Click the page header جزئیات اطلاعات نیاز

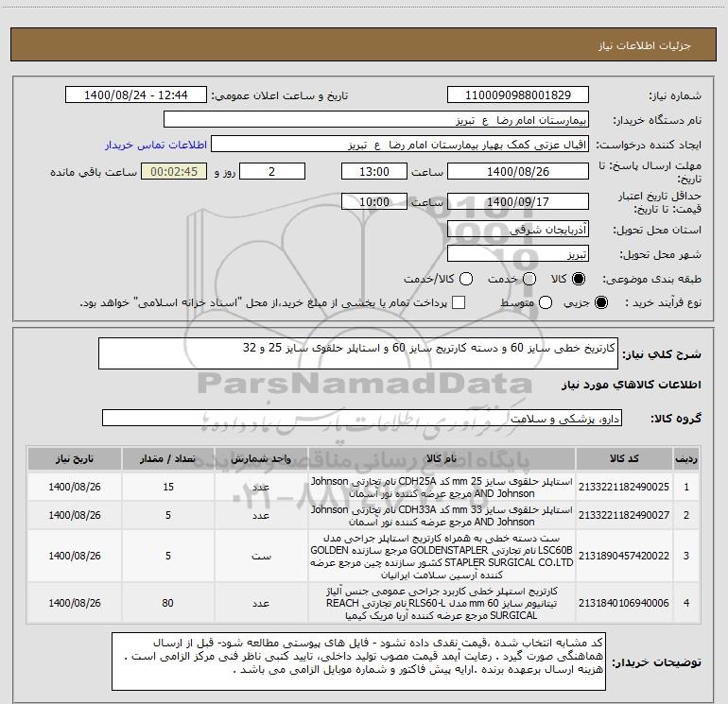(x=645, y=45)
